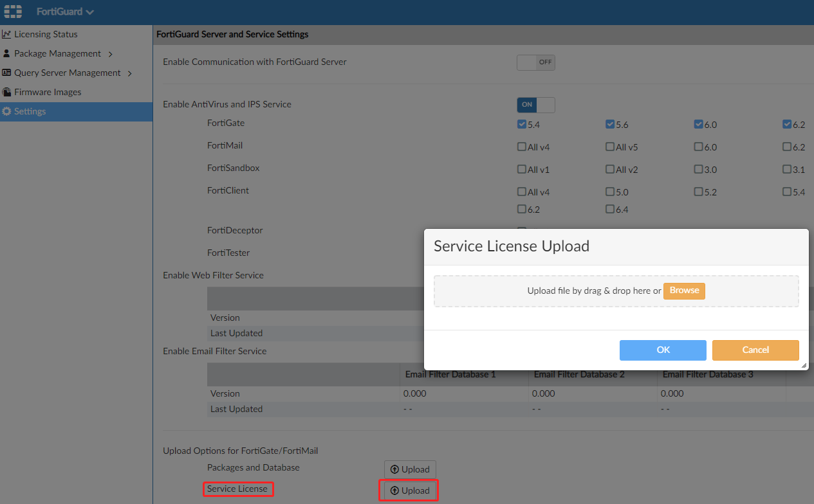This screenshot has height=504, width=814.
Task: Check FortiMail All v4 checkbox
Action: coord(522,147)
